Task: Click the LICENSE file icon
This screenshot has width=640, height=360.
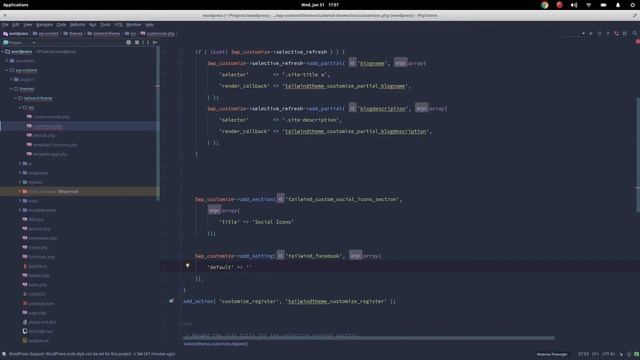Action: pos(25,294)
